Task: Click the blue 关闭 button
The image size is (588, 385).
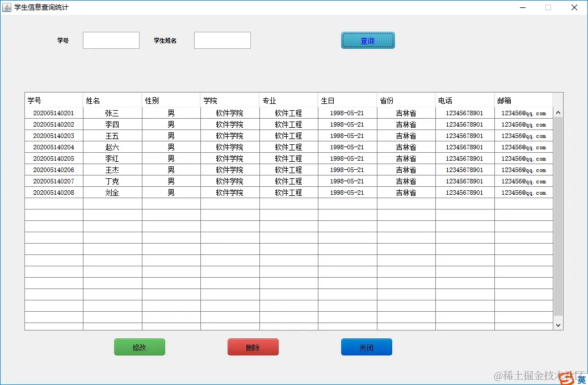Action: (x=367, y=347)
